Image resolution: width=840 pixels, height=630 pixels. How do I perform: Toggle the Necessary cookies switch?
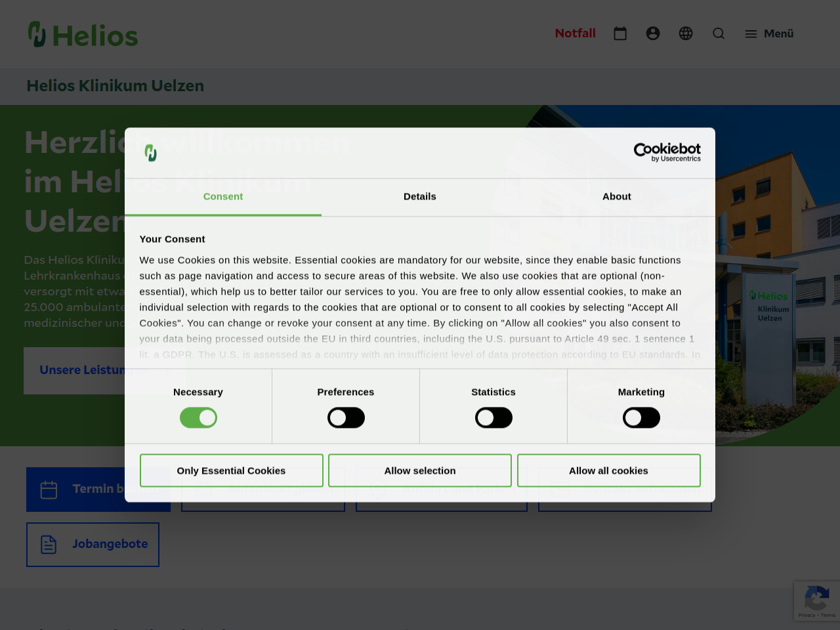(198, 418)
